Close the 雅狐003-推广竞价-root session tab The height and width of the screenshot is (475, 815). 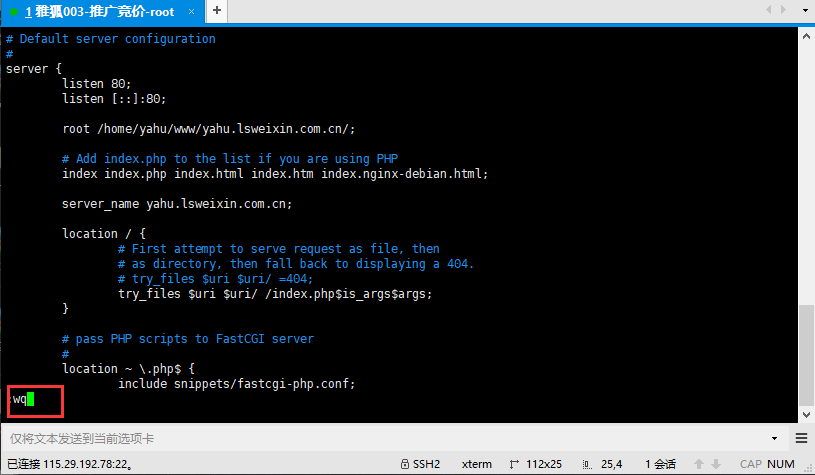[x=190, y=11]
